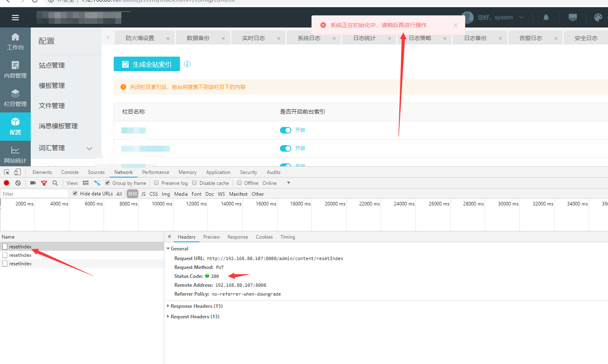The height and width of the screenshot is (364, 608).
Task: Toggle DevTools device toolbar
Action: tap(17, 172)
